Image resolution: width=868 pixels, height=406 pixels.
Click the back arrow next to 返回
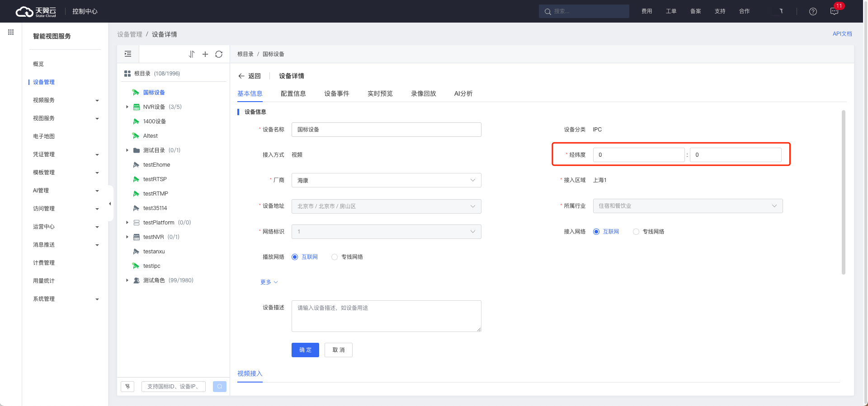(241, 76)
